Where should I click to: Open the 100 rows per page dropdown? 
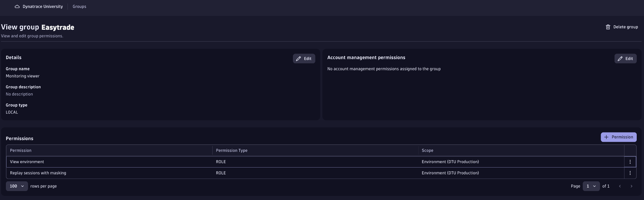click(17, 186)
